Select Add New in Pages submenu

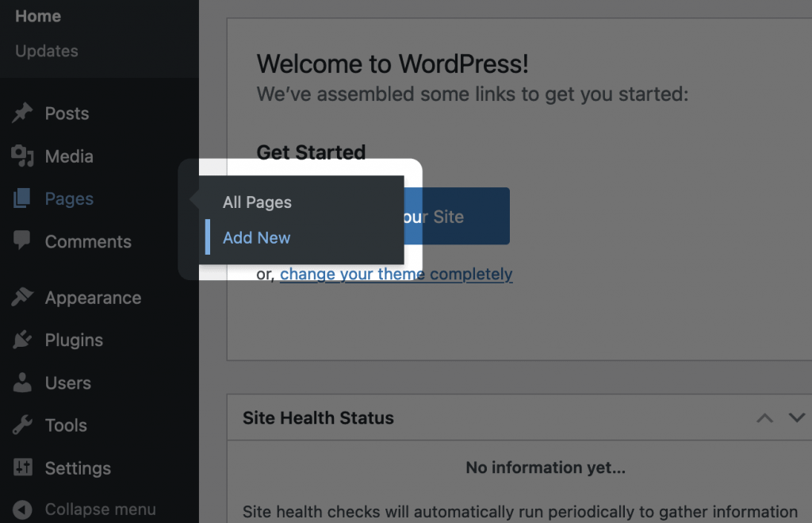[256, 238]
